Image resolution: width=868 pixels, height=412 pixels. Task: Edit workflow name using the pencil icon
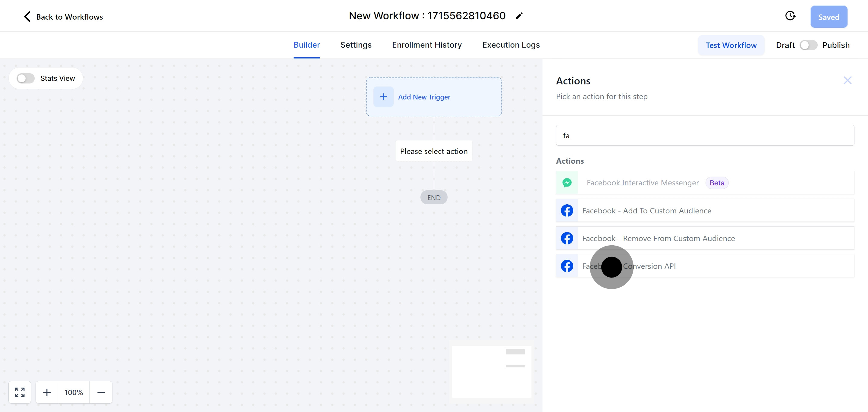point(519,15)
